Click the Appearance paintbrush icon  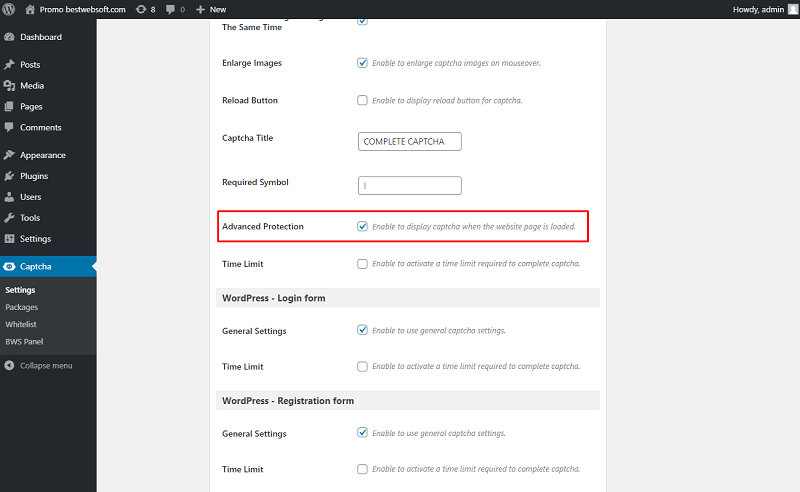(x=9, y=155)
